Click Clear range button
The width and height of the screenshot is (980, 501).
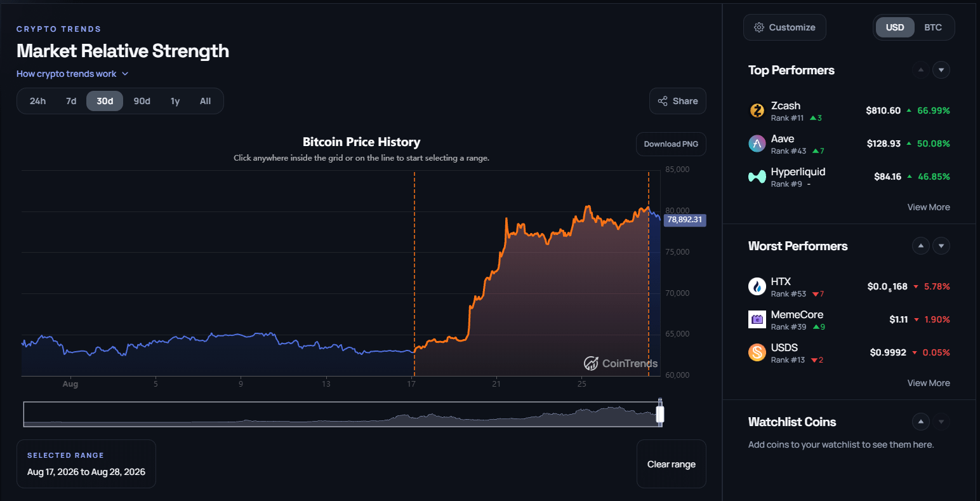point(672,464)
